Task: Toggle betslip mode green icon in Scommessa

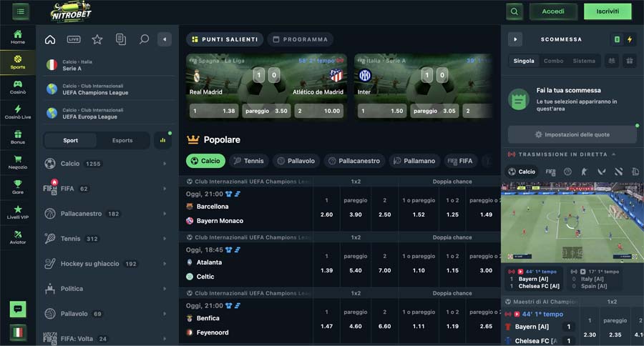Action: point(617,39)
